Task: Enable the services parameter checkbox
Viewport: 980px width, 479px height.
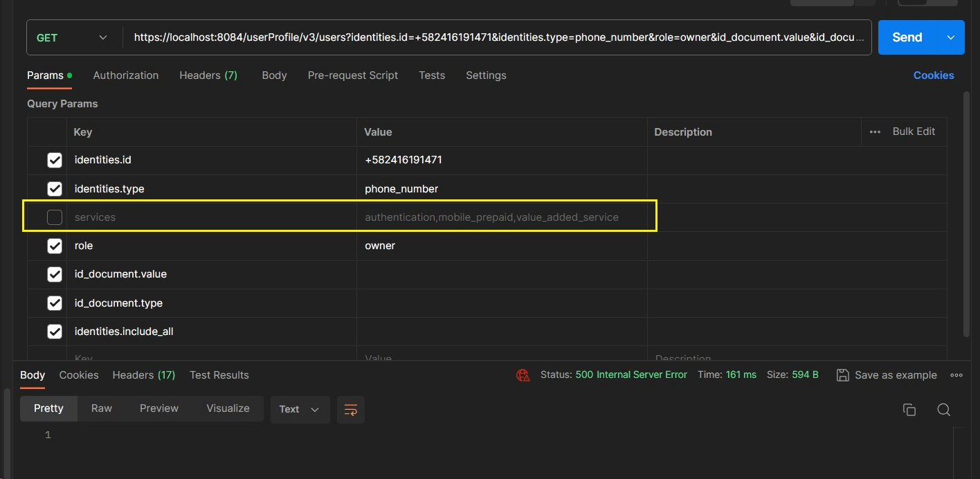Action: 55,217
